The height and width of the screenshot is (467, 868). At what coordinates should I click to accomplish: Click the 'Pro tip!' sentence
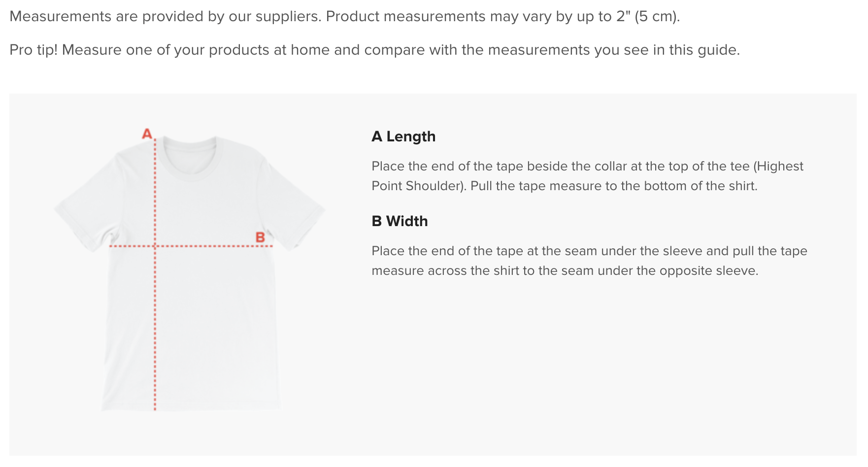[374, 50]
